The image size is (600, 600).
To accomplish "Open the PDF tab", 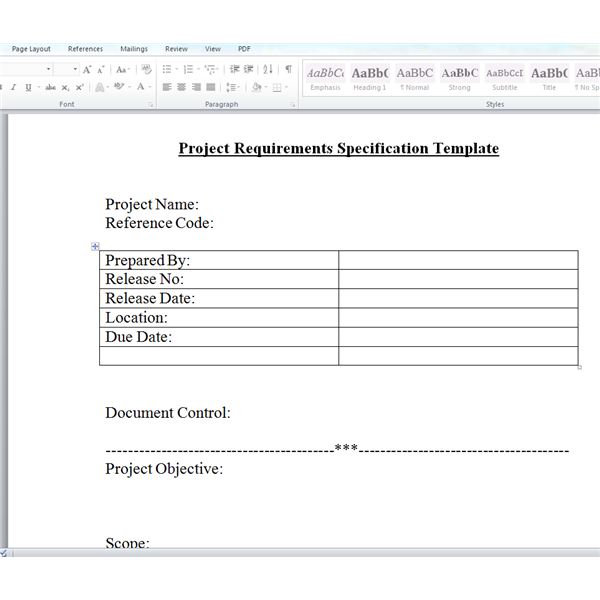I will click(244, 49).
